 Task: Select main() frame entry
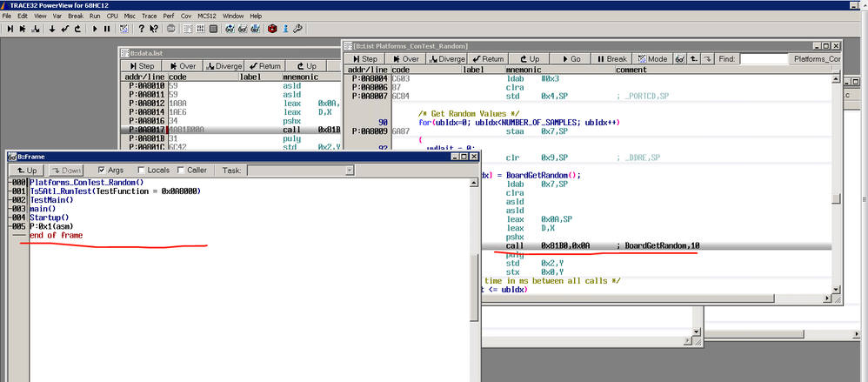click(43, 209)
